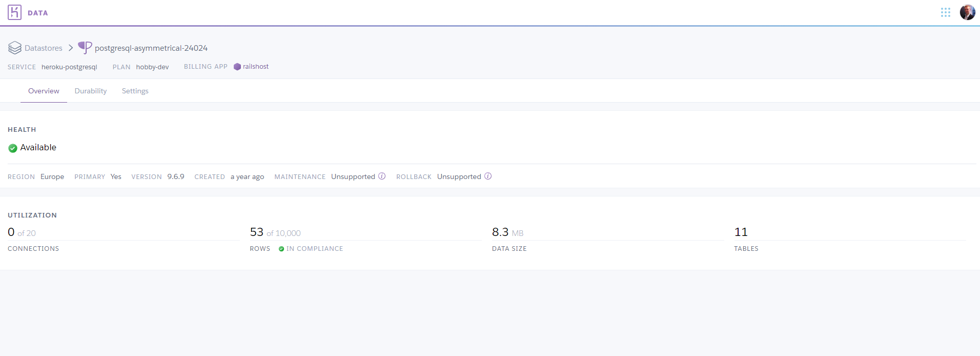Click the '53 of 10,000' rows value
This screenshot has width=980, height=356.
[275, 232]
